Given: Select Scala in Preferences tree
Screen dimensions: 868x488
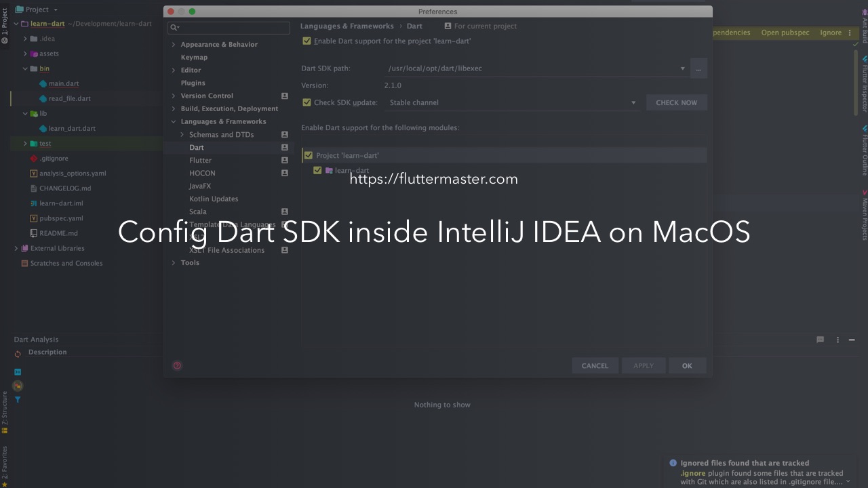Looking at the screenshot, I should (x=198, y=212).
